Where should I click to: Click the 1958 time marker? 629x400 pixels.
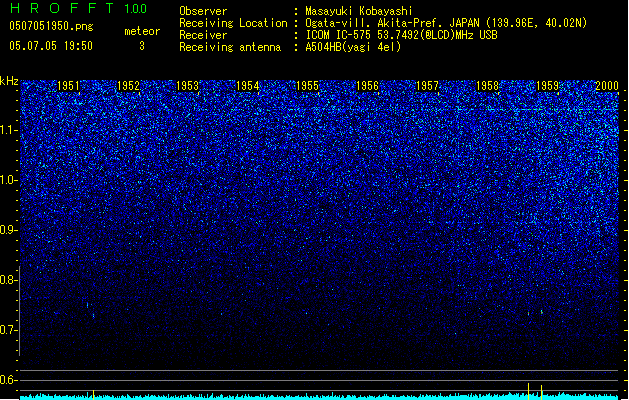click(x=487, y=86)
